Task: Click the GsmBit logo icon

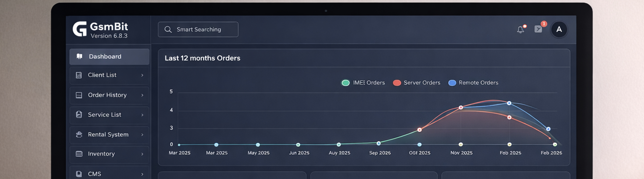Action: tap(80, 29)
